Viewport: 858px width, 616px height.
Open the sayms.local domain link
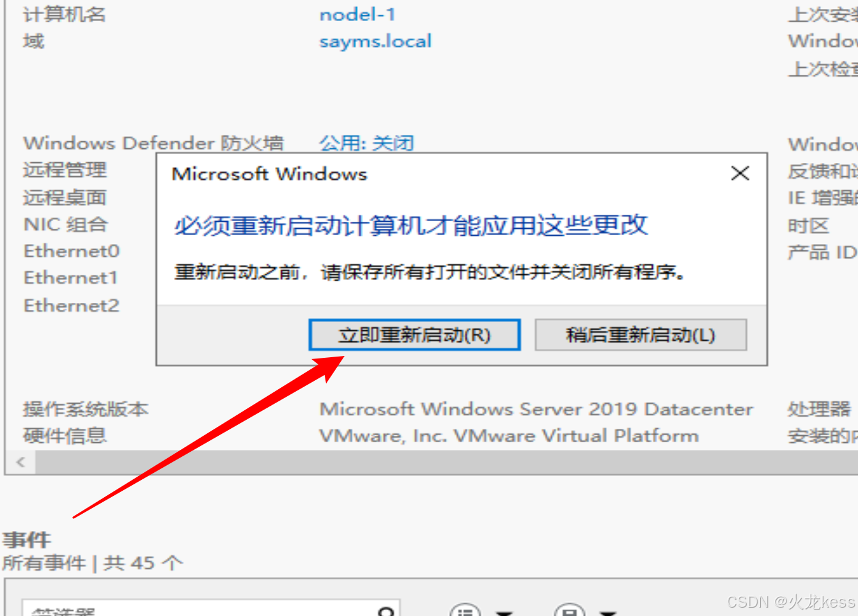[375, 42]
